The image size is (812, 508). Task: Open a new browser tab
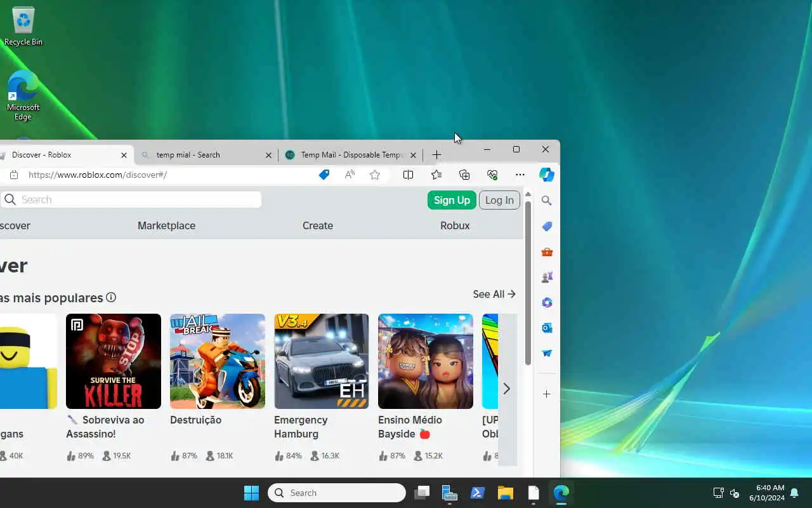[436, 155]
